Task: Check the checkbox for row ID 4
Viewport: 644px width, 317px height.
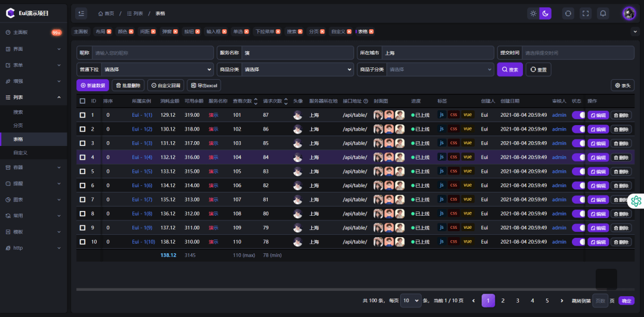Action: coord(82,157)
